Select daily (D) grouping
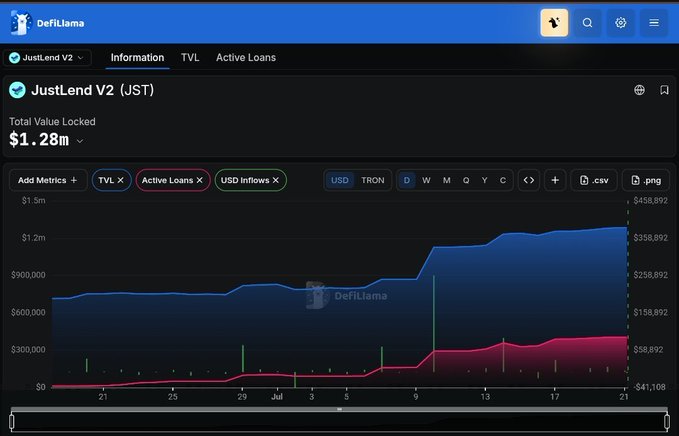 coord(407,180)
